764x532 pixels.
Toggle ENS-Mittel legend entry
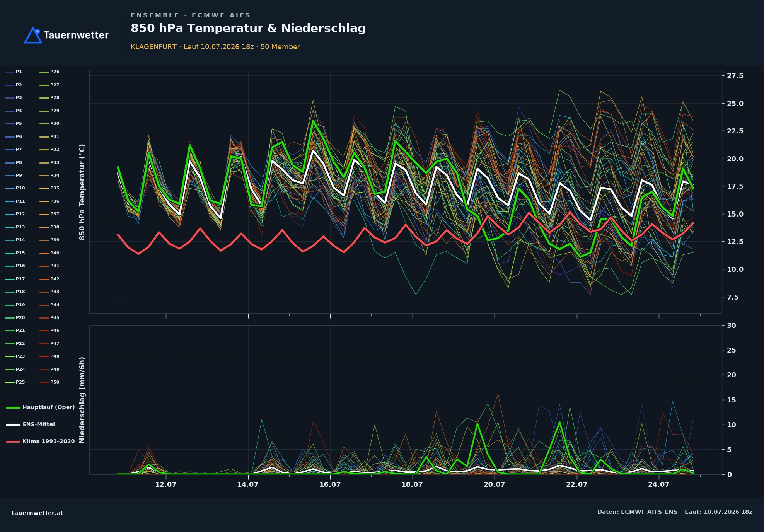click(31, 424)
